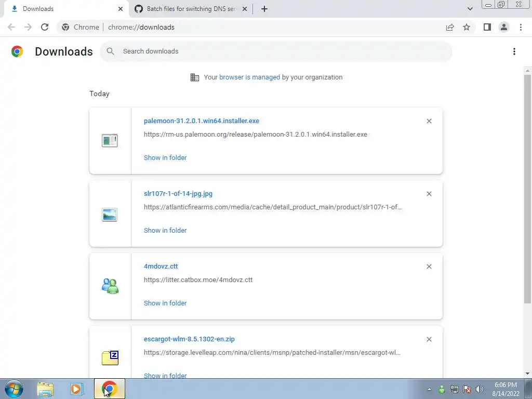Click the atlanticfirearms.com source URL
532x399 pixels.
click(x=273, y=207)
